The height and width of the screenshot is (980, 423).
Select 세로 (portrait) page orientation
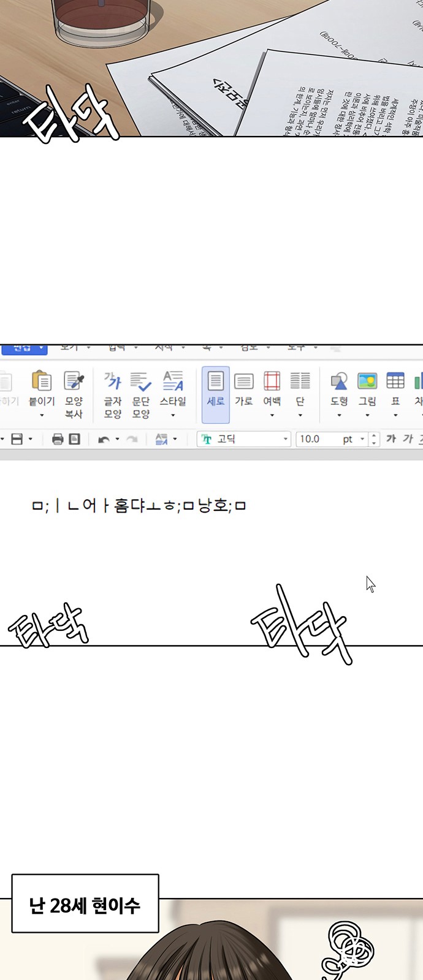[216, 395]
